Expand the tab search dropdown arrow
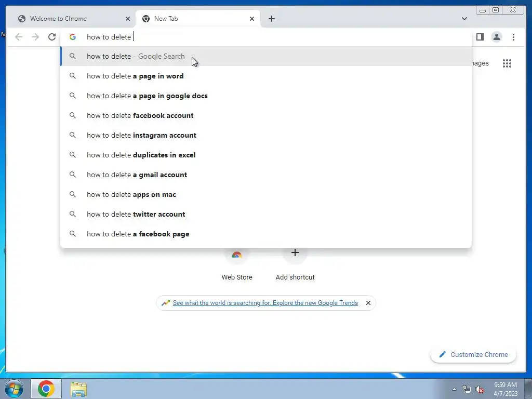 point(464,19)
